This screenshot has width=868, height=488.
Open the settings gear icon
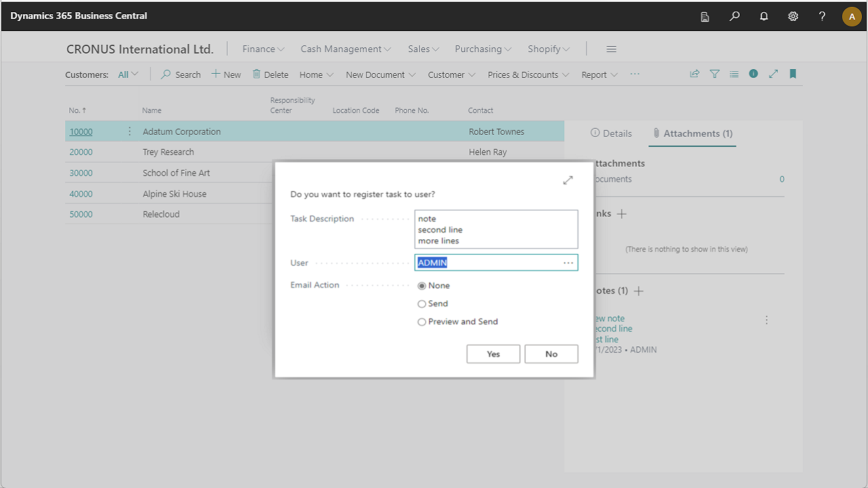793,16
